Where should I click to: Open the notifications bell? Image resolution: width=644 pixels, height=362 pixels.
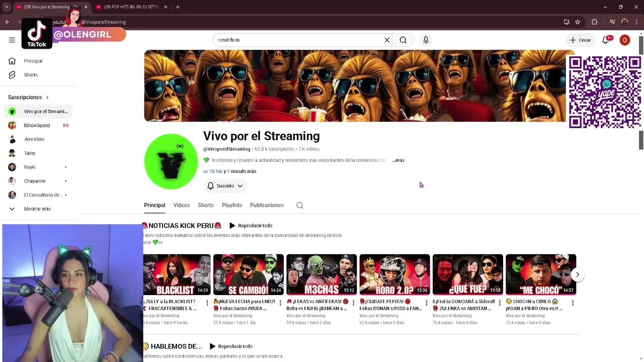coord(606,40)
